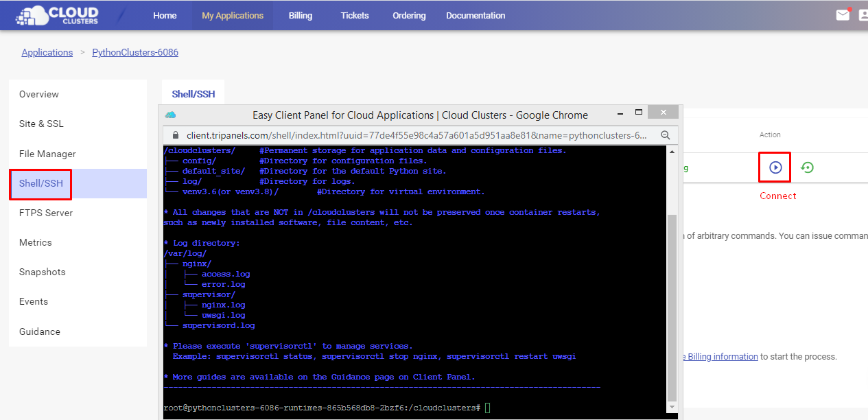The width and height of the screenshot is (868, 420).
Task: Click the terminal command prompt cursor
Action: point(487,408)
